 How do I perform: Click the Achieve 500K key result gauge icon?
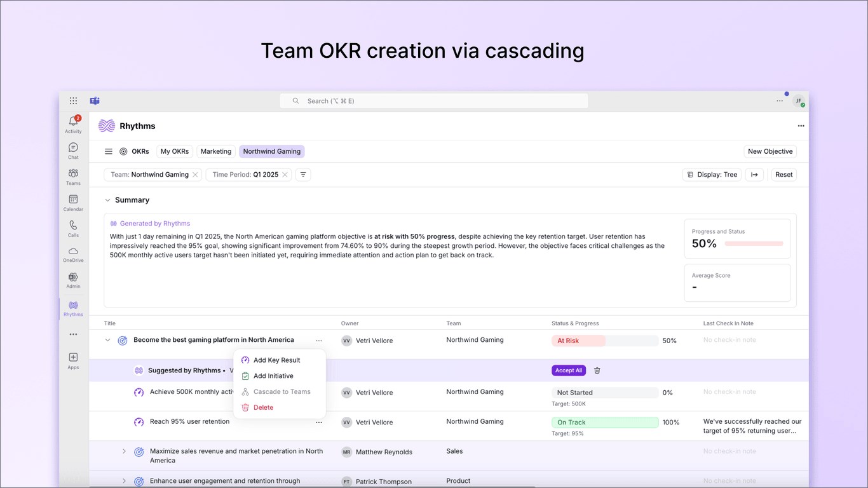click(139, 392)
